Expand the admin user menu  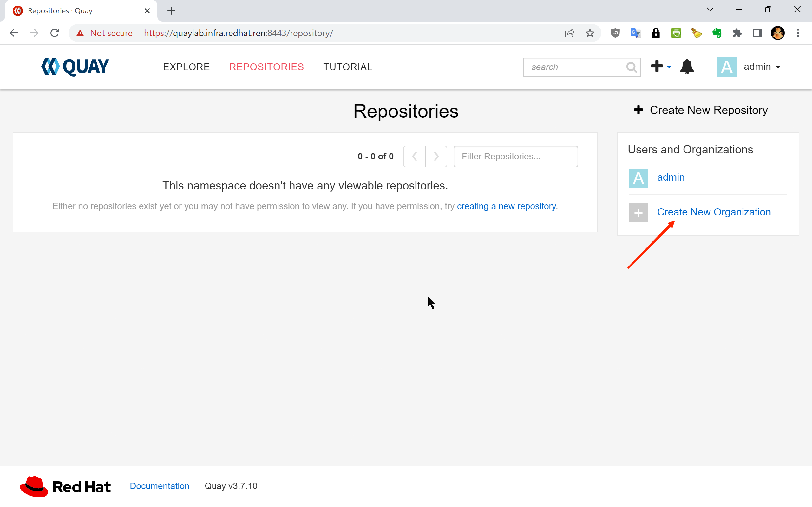click(762, 67)
